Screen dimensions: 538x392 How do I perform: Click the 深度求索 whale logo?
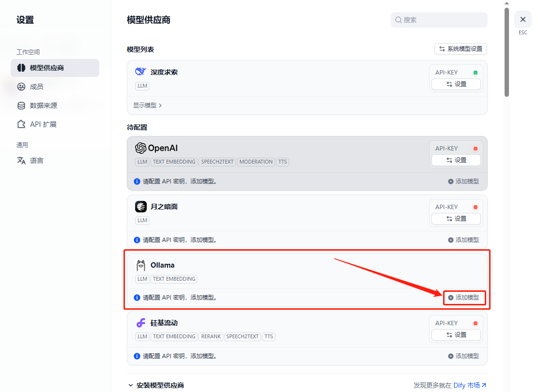pyautogui.click(x=140, y=72)
